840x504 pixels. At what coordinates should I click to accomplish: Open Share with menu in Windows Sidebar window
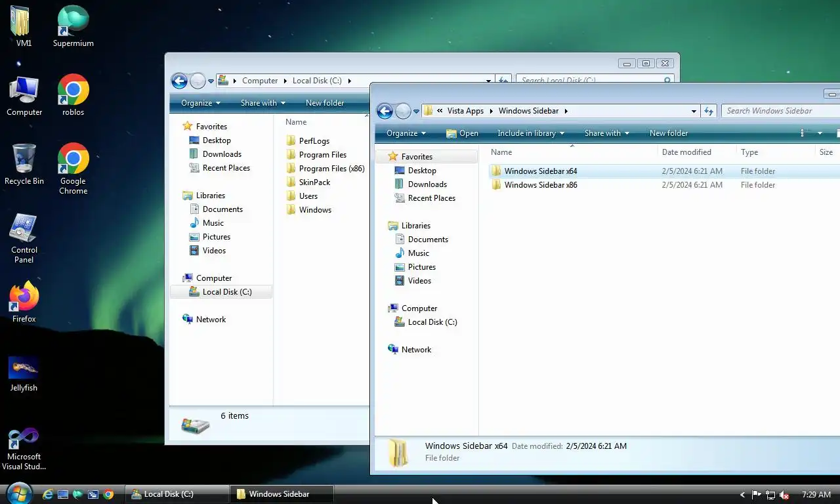click(607, 133)
